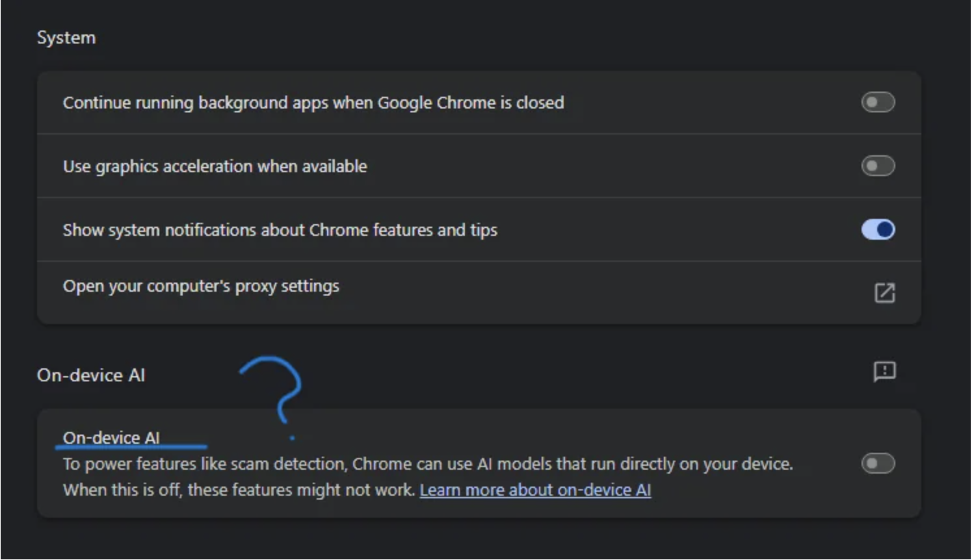The width and height of the screenshot is (974, 560).
Task: Click the 'To power features like scam detection' description
Action: 428,477
